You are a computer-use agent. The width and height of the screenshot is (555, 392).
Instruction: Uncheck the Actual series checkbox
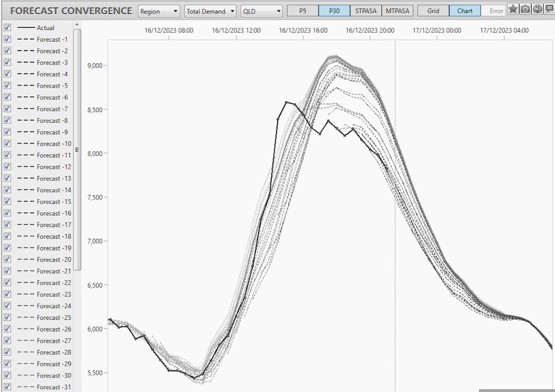pos(8,27)
